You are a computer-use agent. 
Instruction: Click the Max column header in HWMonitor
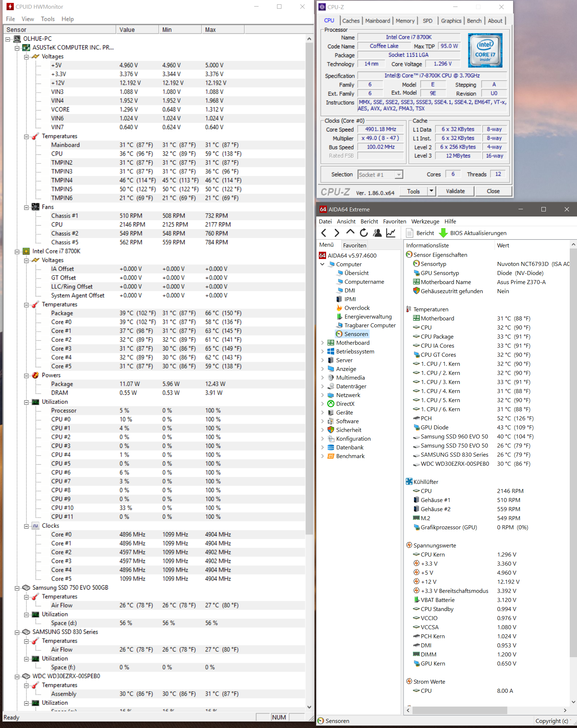click(x=223, y=29)
